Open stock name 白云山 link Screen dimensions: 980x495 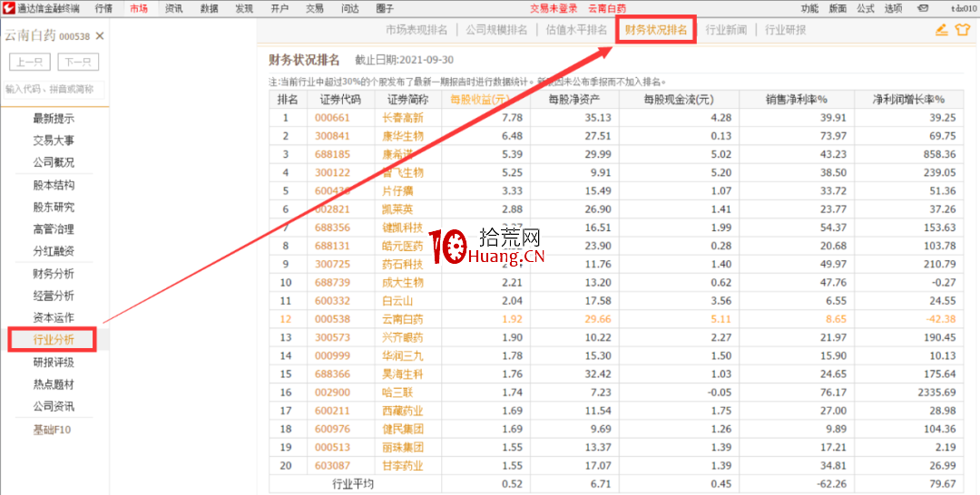pos(397,301)
